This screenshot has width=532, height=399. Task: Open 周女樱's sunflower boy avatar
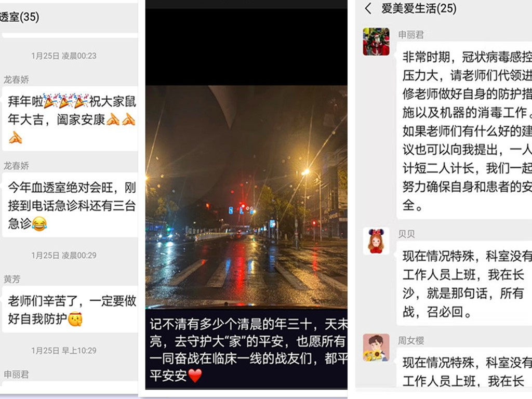(376, 348)
